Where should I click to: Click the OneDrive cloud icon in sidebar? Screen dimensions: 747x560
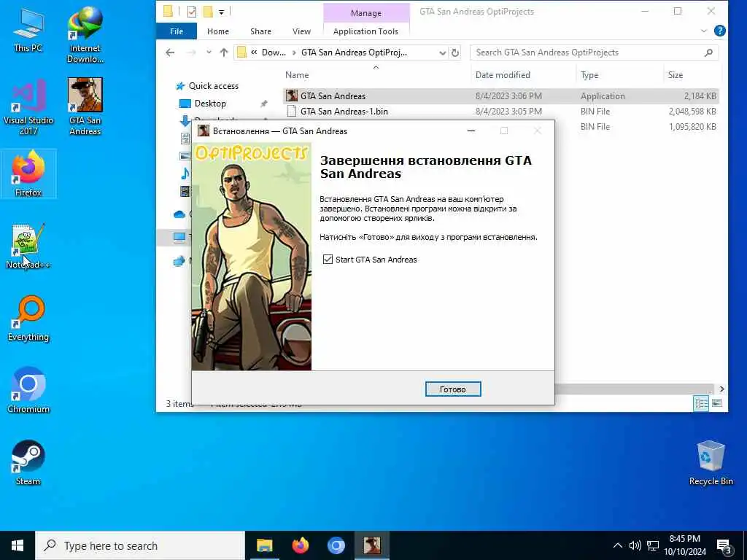click(179, 214)
